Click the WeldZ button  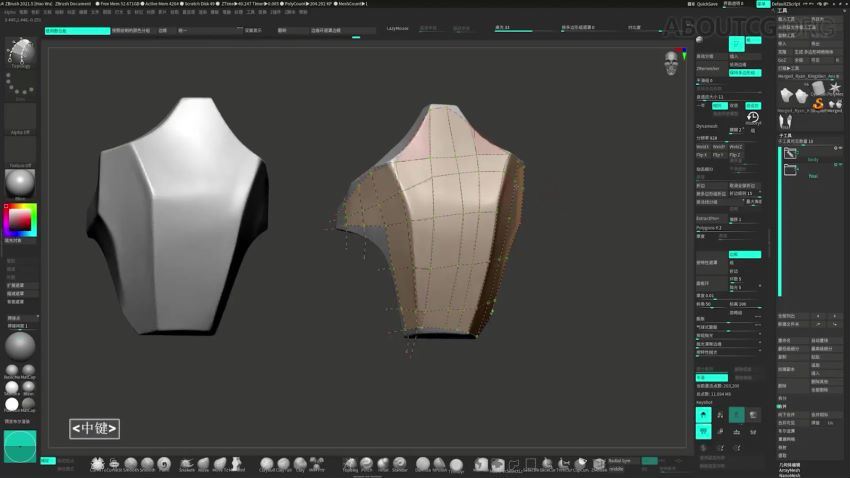coord(736,147)
